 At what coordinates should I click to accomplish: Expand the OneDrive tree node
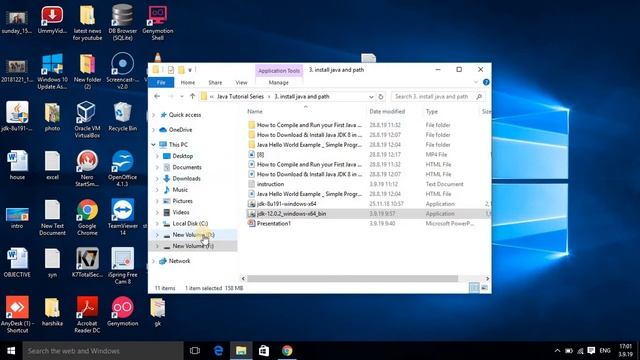click(x=154, y=130)
